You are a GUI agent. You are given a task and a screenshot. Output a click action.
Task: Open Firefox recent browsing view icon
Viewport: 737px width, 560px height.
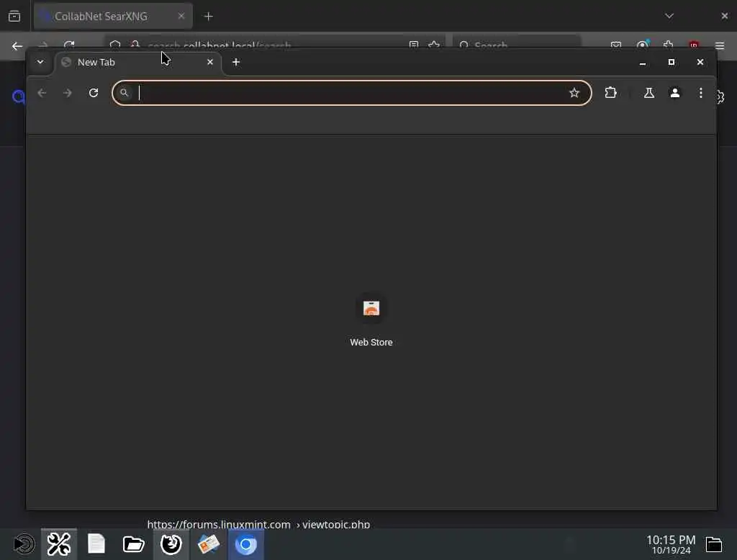pos(14,17)
